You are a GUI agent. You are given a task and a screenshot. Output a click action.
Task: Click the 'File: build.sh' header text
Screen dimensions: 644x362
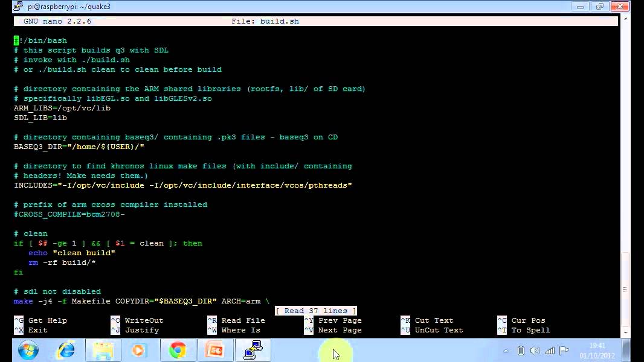pyautogui.click(x=265, y=21)
